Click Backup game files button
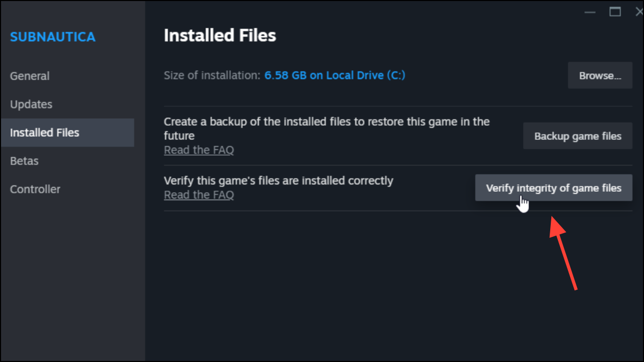The height and width of the screenshot is (362, 644). pos(577,136)
